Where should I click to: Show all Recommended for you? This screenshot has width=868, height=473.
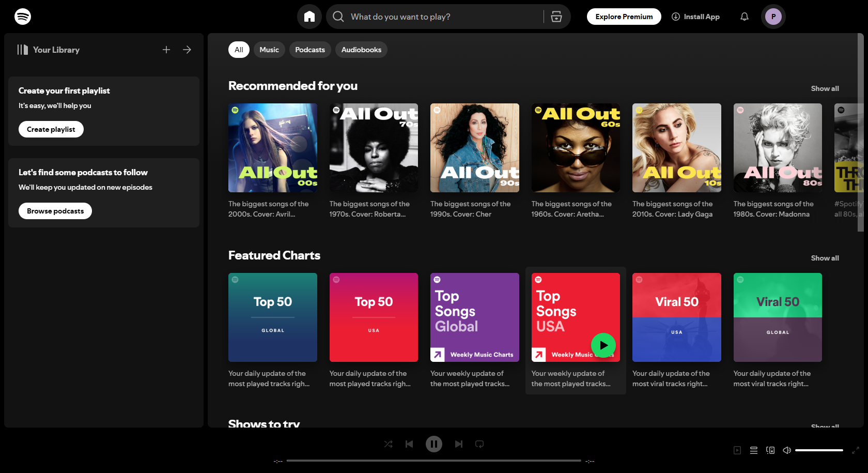coord(825,88)
